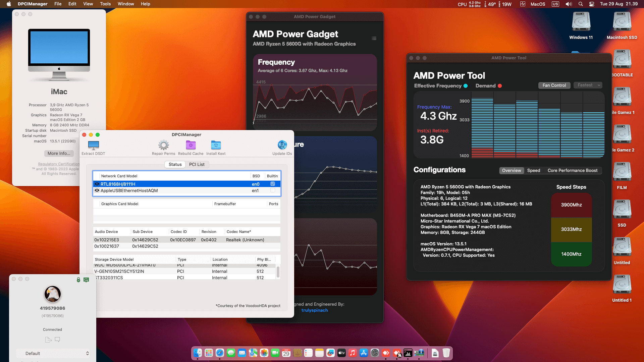The height and width of the screenshot is (362, 644).
Task: Open the Core Performance Boost tab
Action: 573,170
